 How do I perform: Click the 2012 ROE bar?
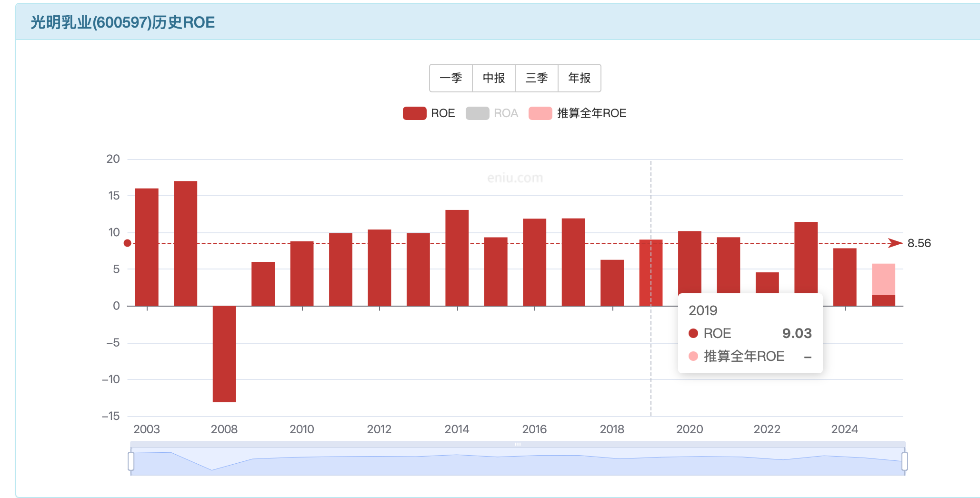[380, 268]
